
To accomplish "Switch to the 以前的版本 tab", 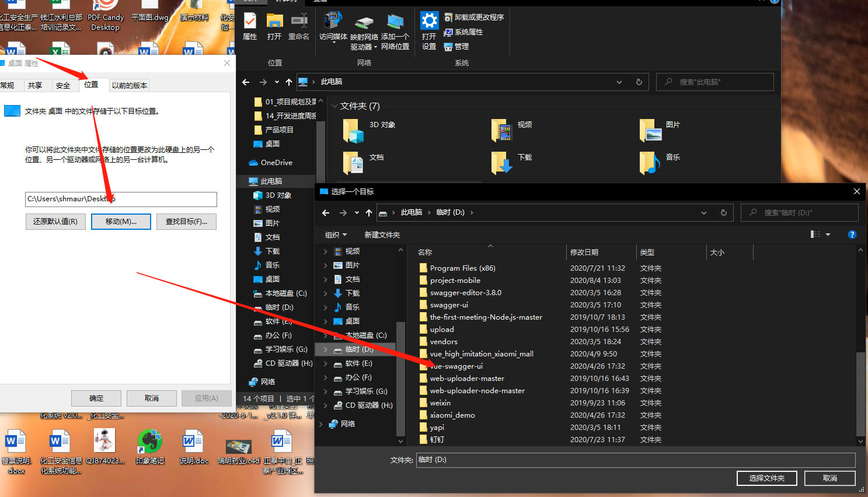I will pos(129,85).
